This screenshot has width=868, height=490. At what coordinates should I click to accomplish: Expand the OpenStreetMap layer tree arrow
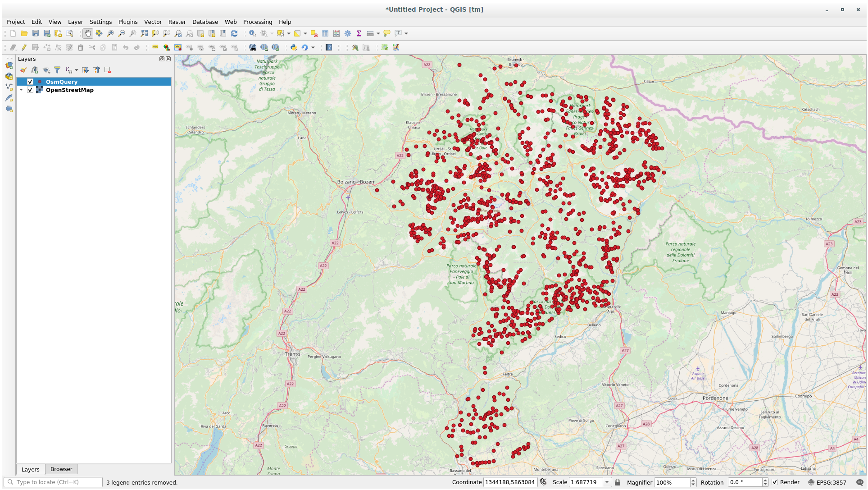tap(21, 90)
